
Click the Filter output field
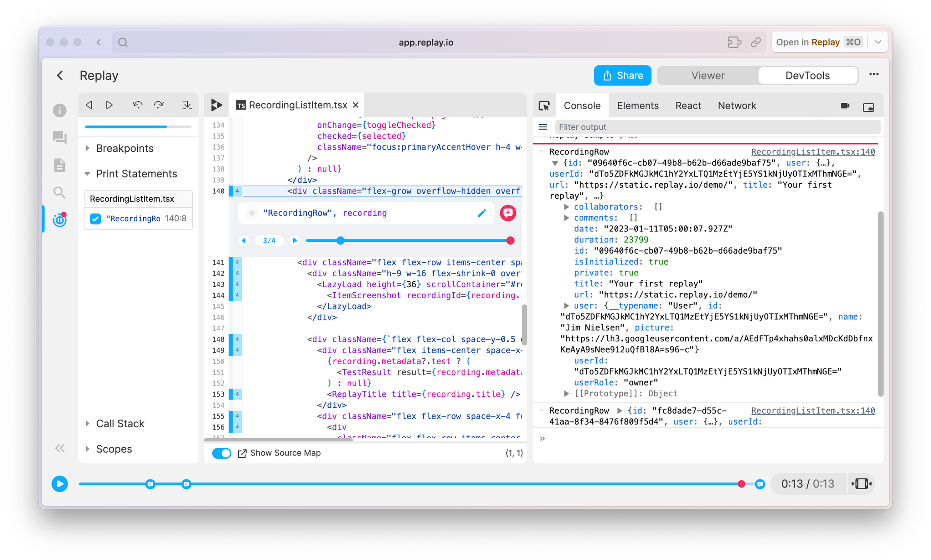[717, 127]
